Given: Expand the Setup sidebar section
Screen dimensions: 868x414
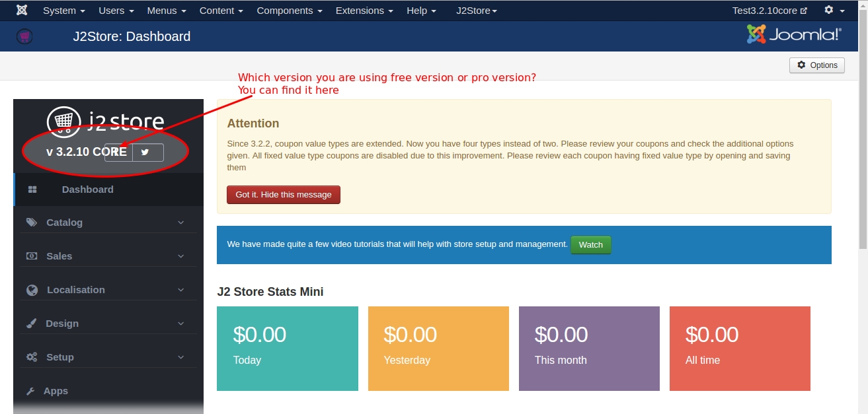Looking at the screenshot, I should coord(180,357).
